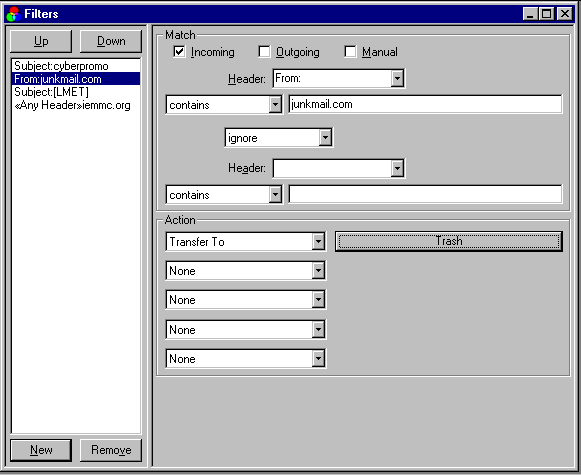Create a New filter

tap(41, 450)
